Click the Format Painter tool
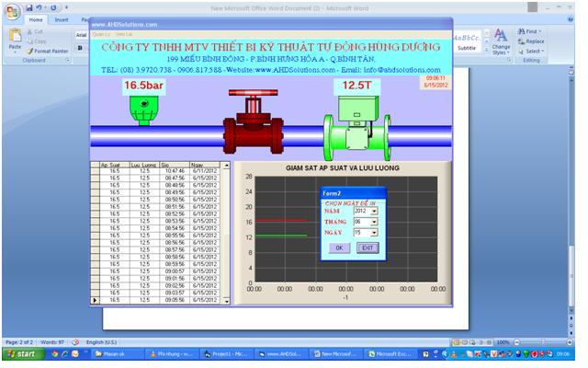Screen dimensions: 588x368 [x=48, y=51]
